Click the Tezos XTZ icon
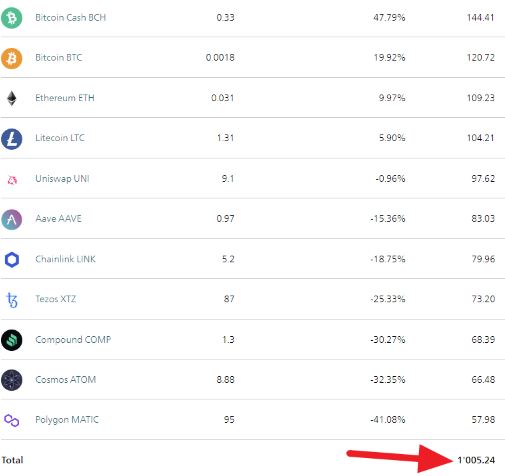The width and height of the screenshot is (505, 476). pos(12,300)
